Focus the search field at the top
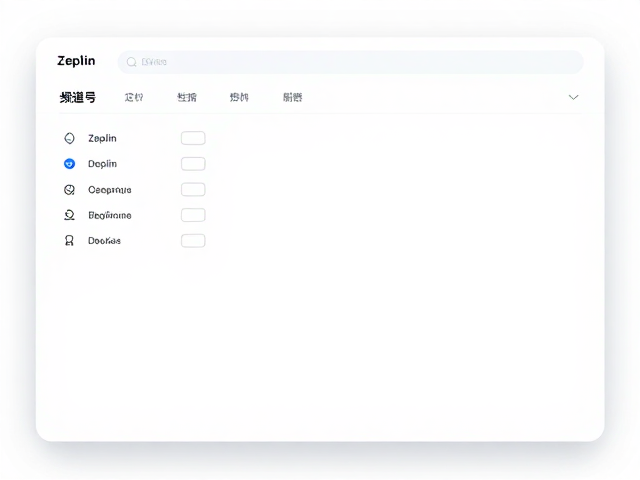Viewport: 640px width, 480px height. click(x=351, y=62)
